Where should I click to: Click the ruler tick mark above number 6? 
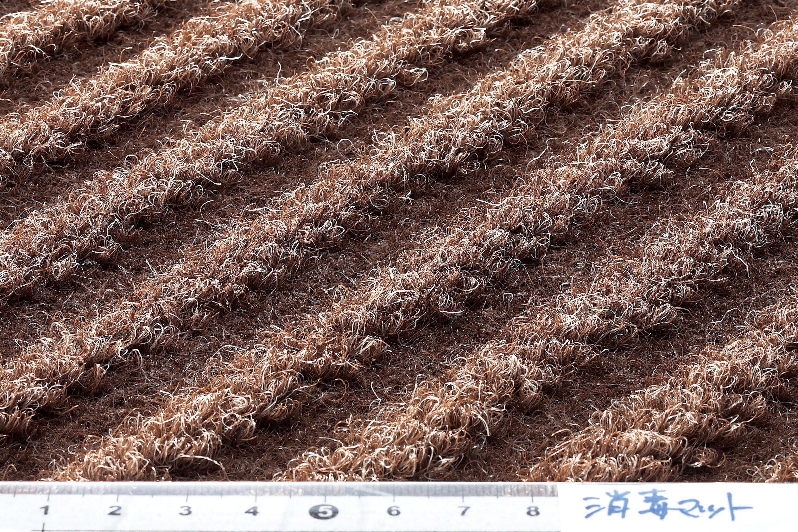(394, 497)
